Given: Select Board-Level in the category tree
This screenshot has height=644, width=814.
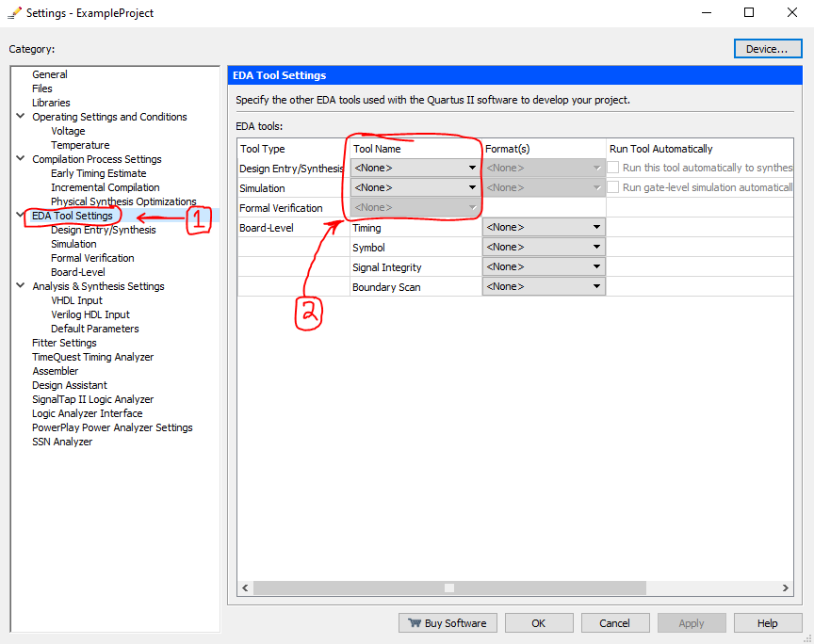Looking at the screenshot, I should [78, 272].
